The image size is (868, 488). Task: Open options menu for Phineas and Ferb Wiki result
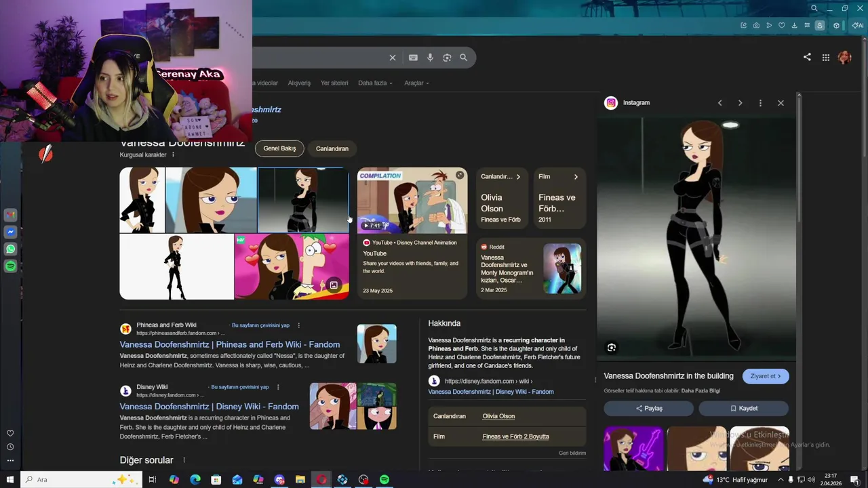click(298, 325)
